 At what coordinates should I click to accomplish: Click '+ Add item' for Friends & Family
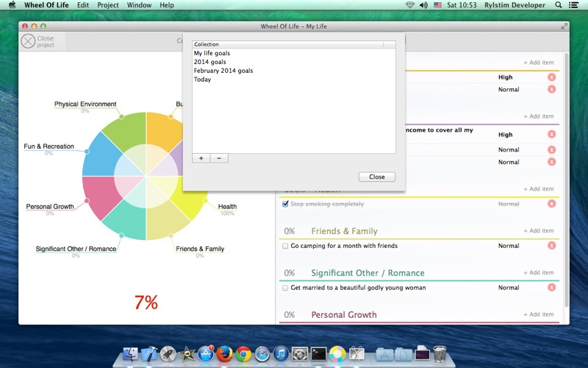(539, 230)
